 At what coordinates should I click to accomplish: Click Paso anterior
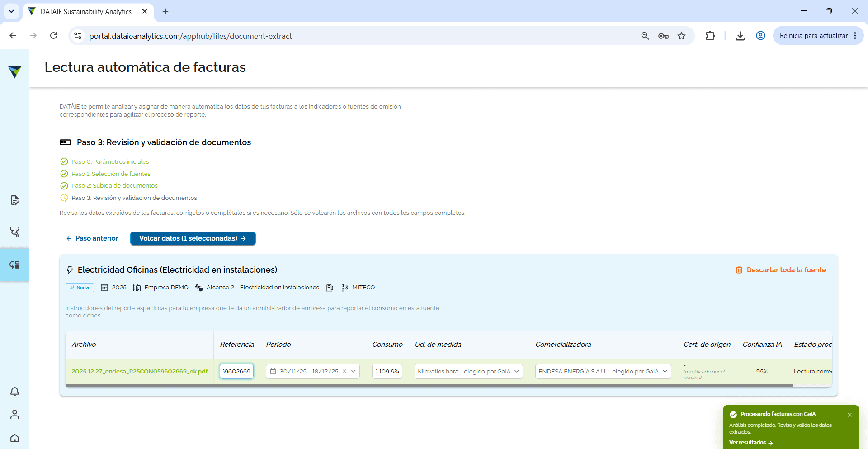(x=92, y=238)
